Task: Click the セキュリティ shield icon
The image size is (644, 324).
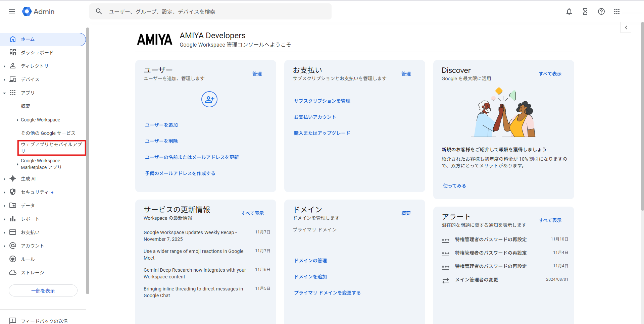Action: point(13,192)
